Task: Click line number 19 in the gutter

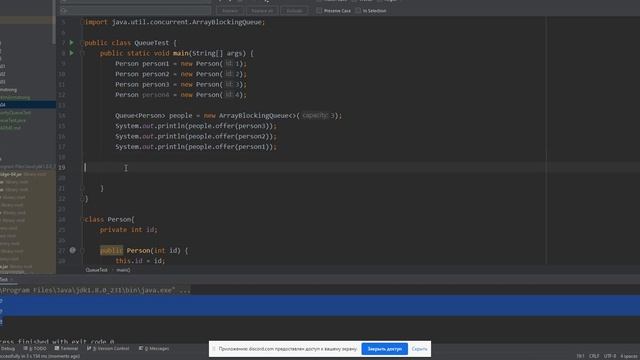Action: (x=62, y=167)
